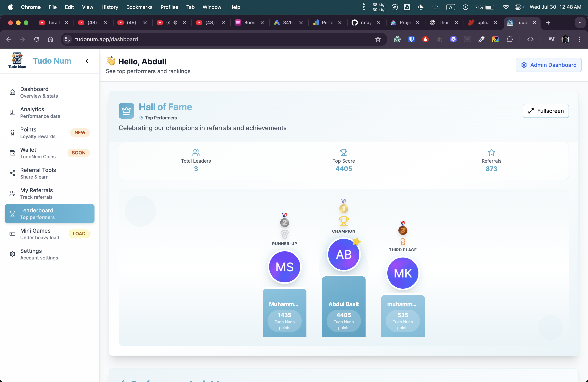588x382 pixels.
Task: Open the Bitwarden shield extension
Action: tap(411, 39)
